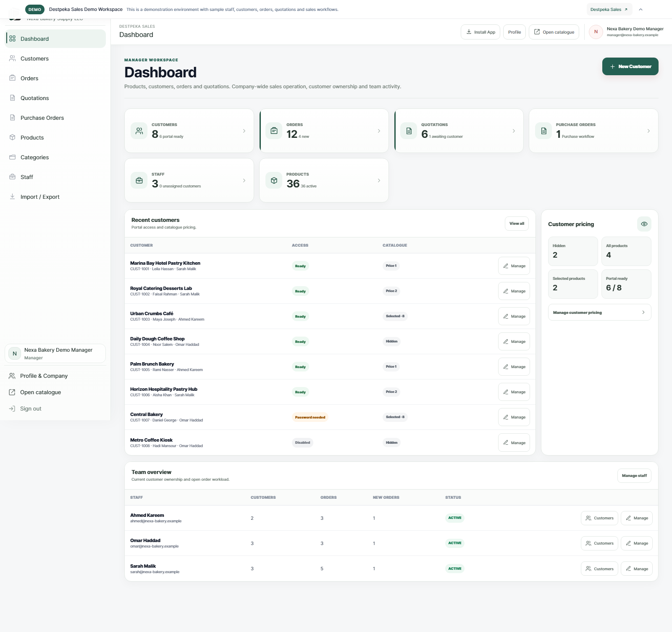The image size is (672, 632).
Task: Open the Destpeka Sales external link
Action: pyautogui.click(x=609, y=9)
